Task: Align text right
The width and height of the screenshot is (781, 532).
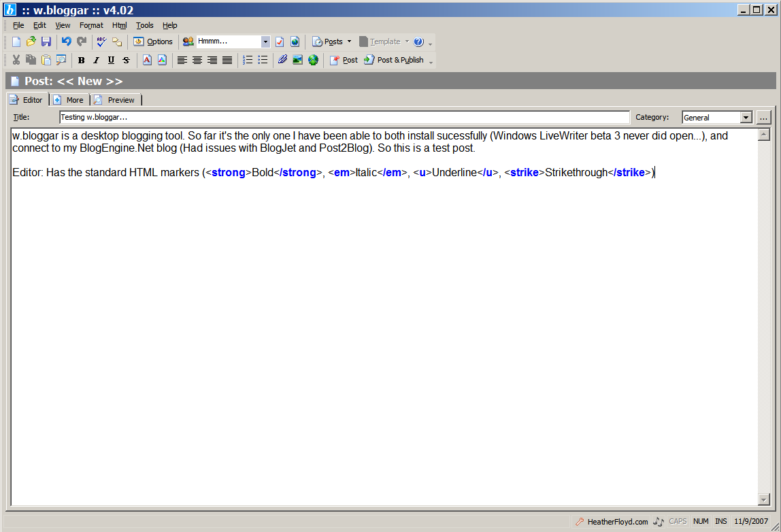Action: (212, 61)
